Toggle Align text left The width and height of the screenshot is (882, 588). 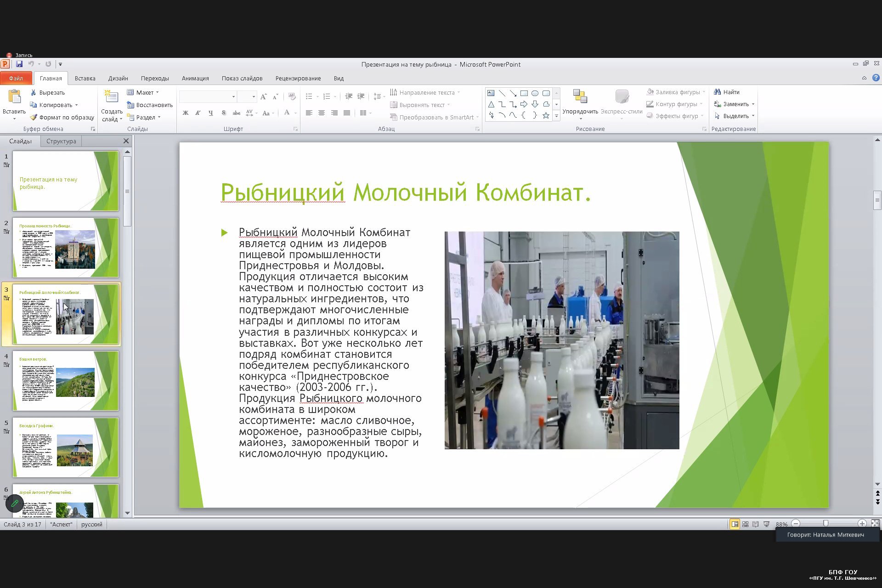point(309,113)
